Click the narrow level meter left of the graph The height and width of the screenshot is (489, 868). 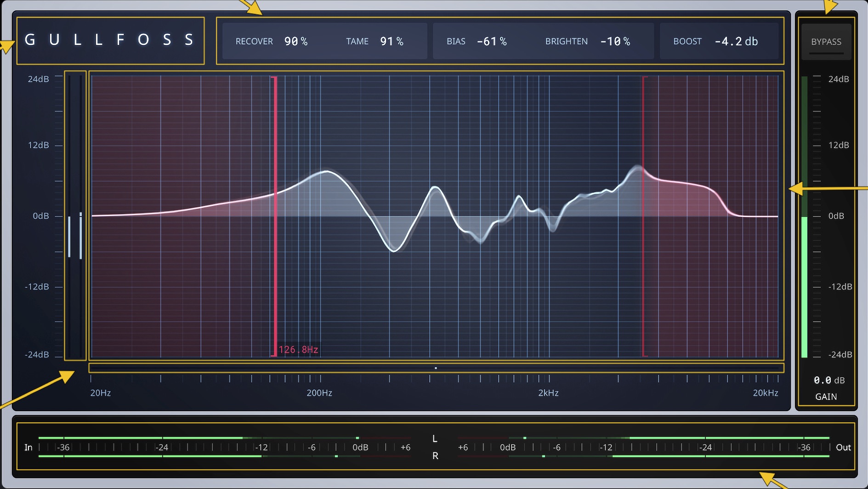[75, 216]
